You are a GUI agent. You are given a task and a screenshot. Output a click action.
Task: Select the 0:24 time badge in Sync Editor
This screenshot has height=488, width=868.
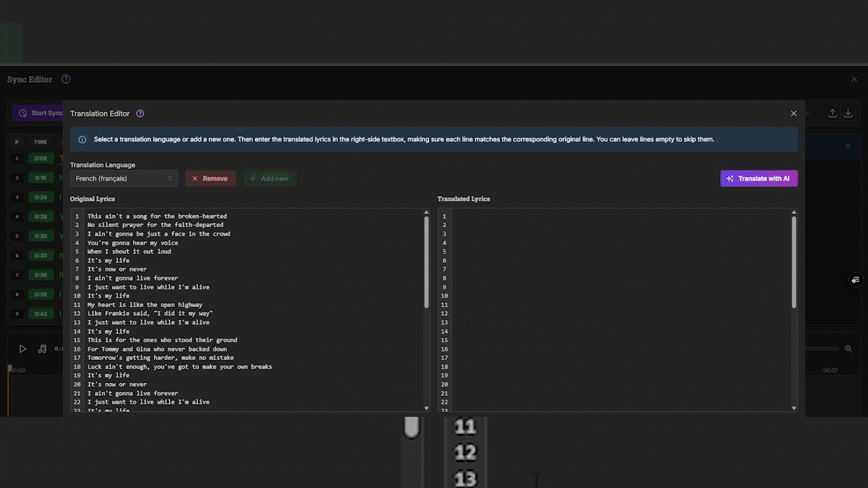coord(41,197)
